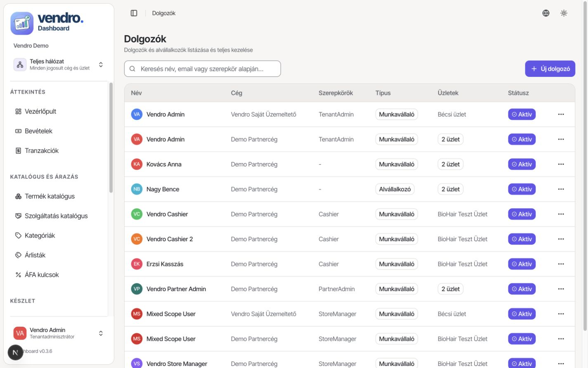Image resolution: width=588 pixels, height=368 pixels.
Task: Click the NB avatar of Nagy Bence
Action: tap(137, 189)
